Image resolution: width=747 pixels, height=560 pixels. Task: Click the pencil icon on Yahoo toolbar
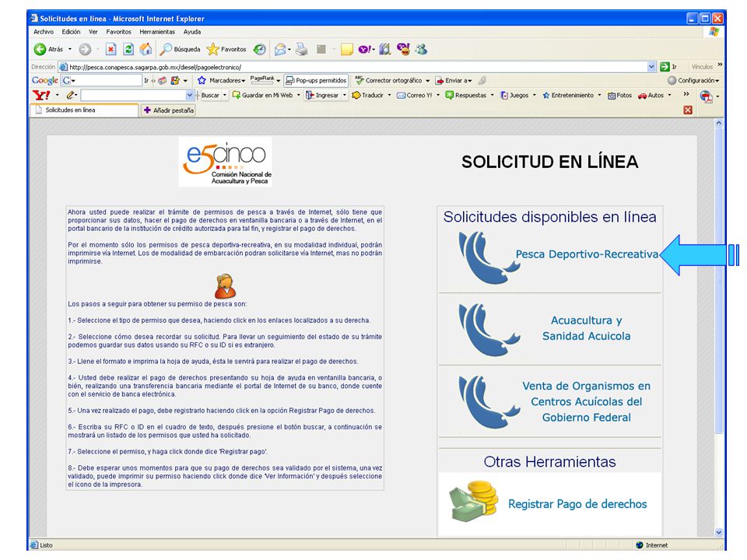[71, 95]
